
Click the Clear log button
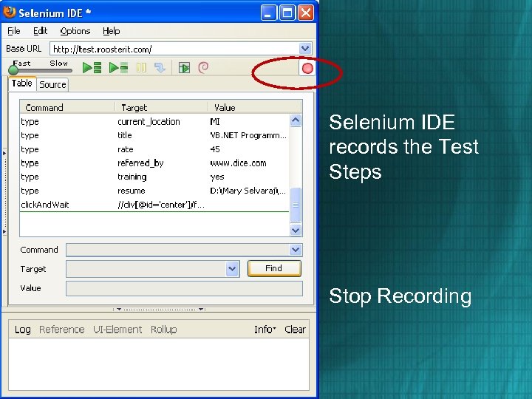(295, 330)
